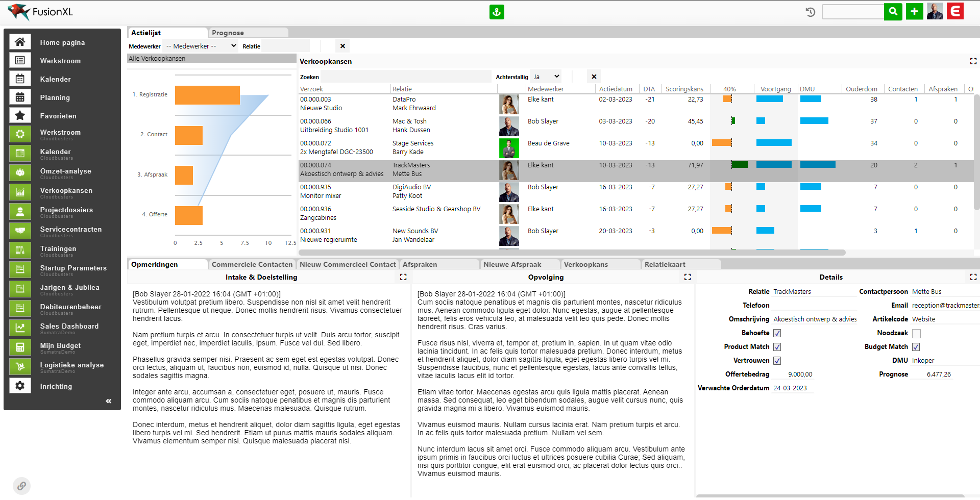Expand the Intake & Doelstelling panel

(403, 277)
